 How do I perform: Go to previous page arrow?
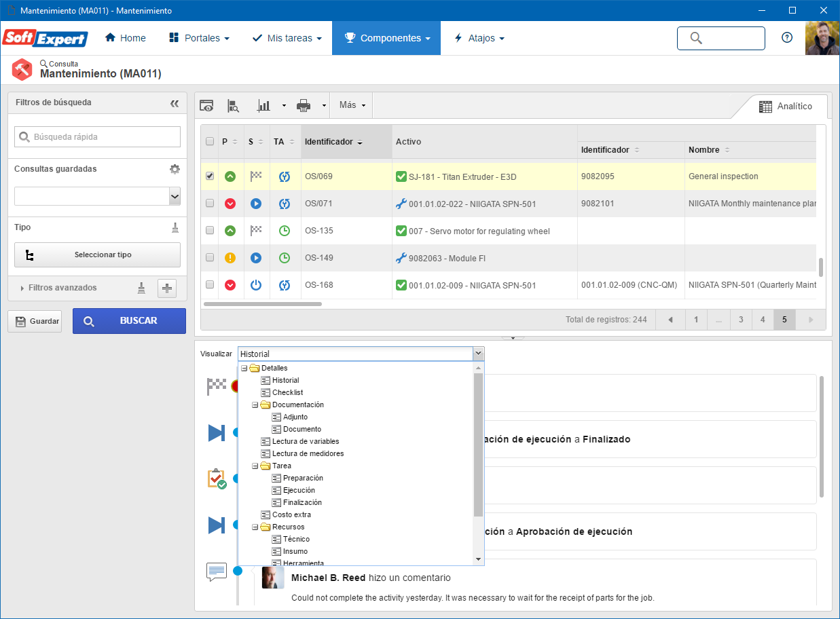(x=671, y=320)
